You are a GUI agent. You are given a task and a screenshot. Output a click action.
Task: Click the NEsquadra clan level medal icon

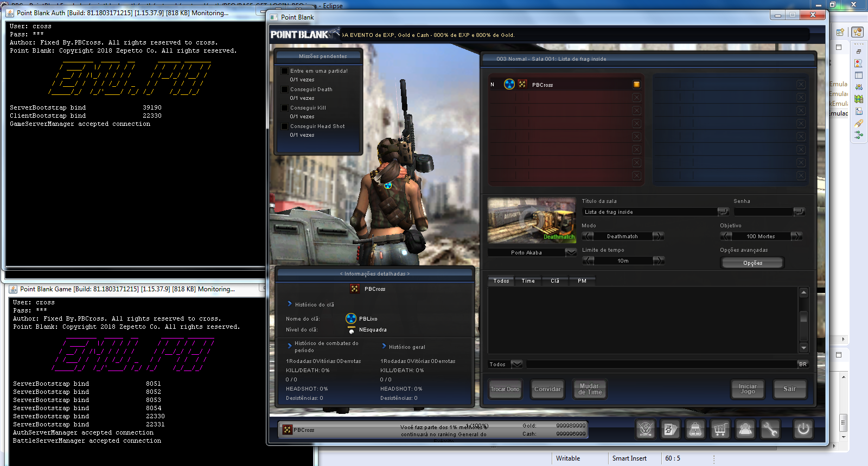(x=352, y=329)
